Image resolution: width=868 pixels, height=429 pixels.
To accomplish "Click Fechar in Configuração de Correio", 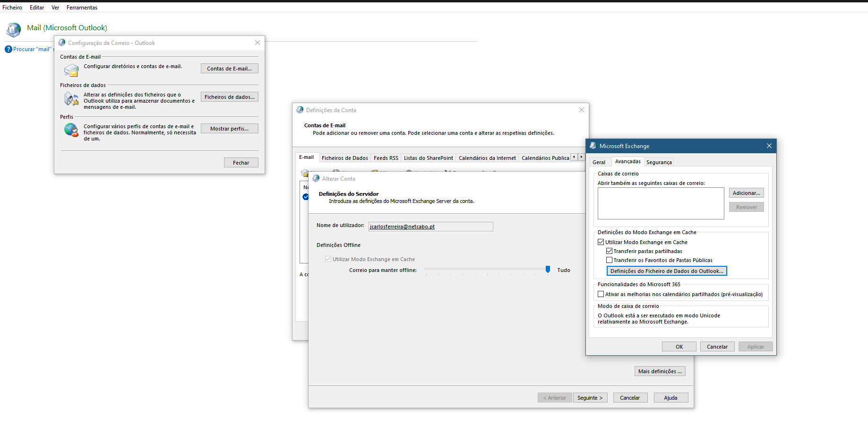I will click(x=241, y=163).
